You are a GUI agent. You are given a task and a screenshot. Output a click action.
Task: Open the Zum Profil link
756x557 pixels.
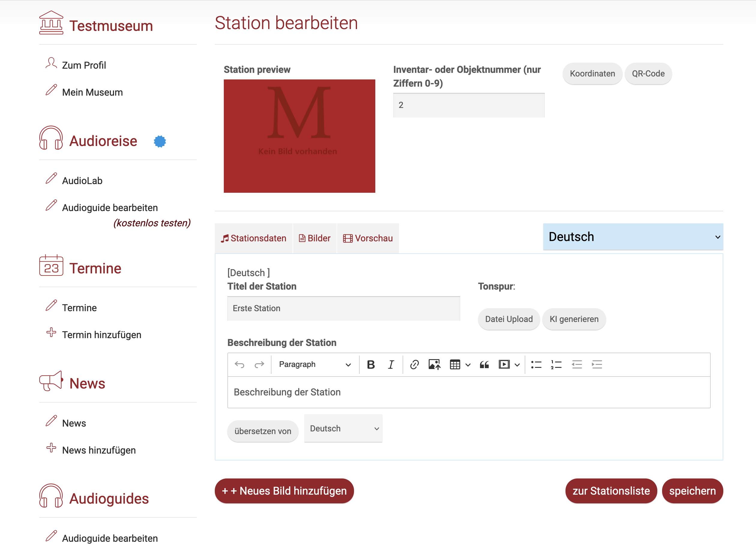[84, 65]
